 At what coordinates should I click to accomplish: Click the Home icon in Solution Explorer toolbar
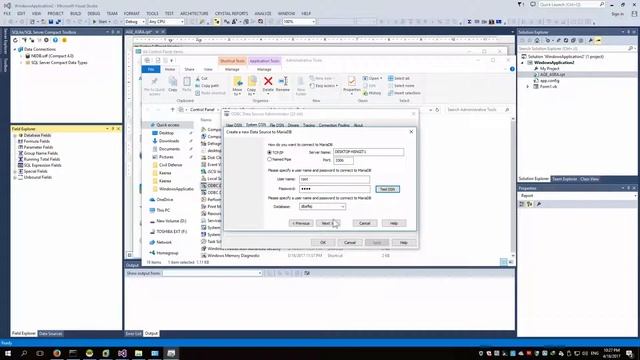point(537,40)
